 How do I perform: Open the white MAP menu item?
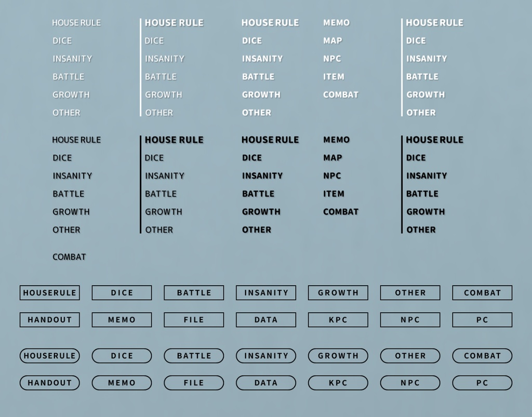pos(332,41)
